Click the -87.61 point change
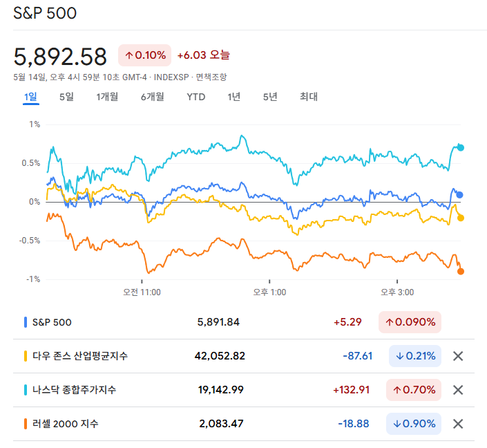The width and height of the screenshot is (487, 448). click(358, 356)
